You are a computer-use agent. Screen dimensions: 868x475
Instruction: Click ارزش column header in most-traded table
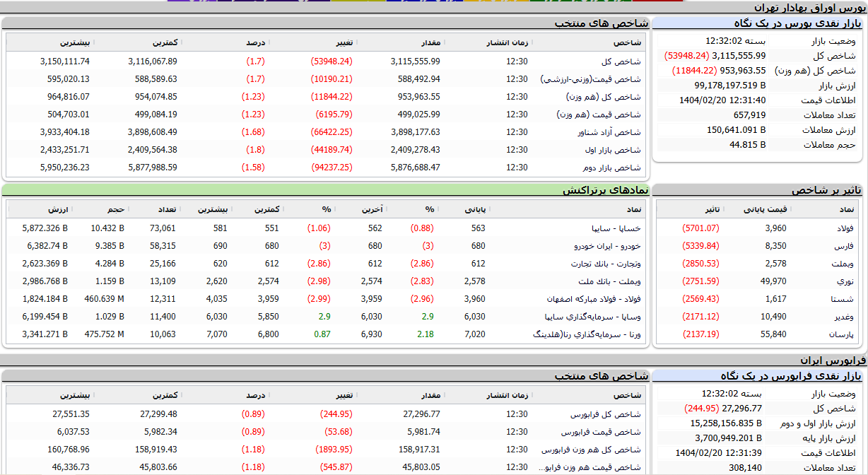pos(58,209)
